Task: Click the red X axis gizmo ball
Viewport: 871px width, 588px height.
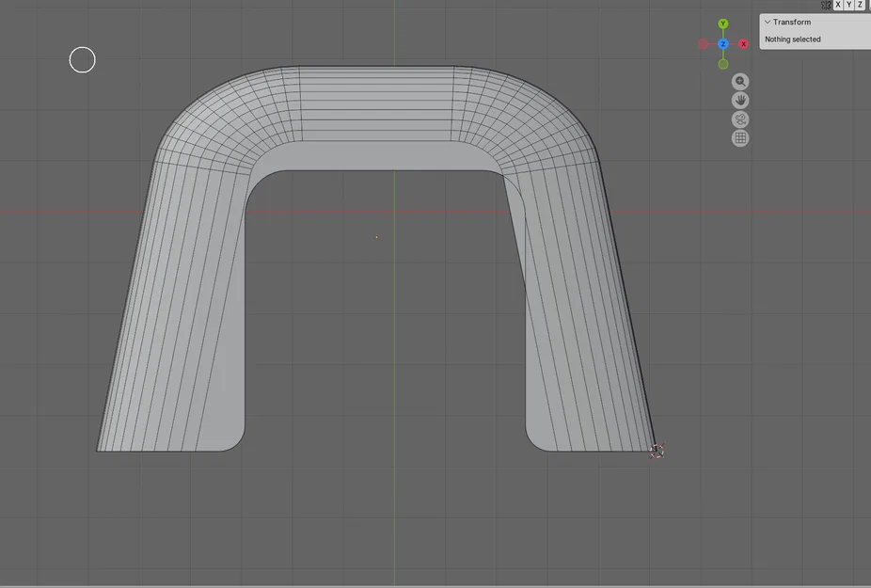Action: 743,44
